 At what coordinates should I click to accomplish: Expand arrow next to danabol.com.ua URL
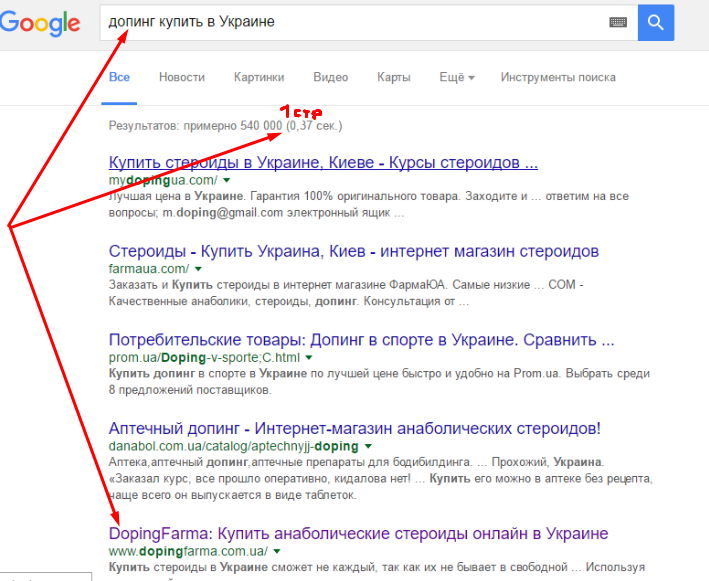click(368, 446)
